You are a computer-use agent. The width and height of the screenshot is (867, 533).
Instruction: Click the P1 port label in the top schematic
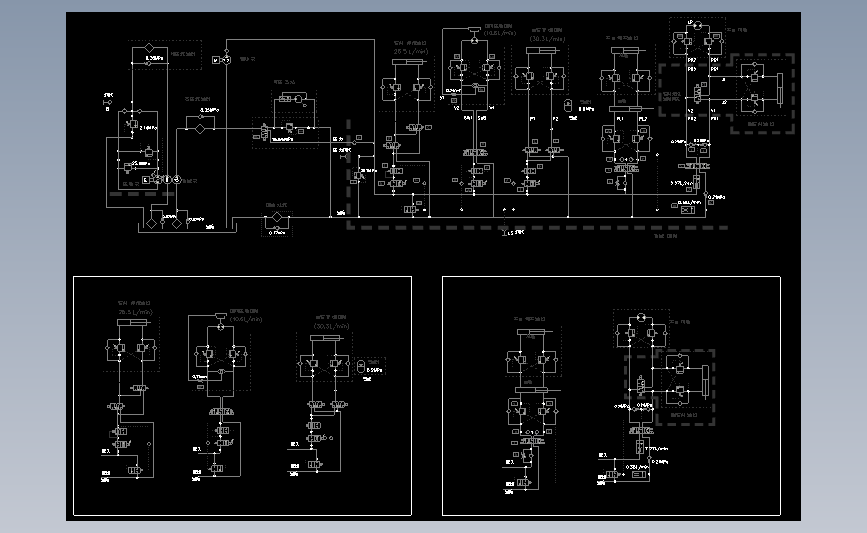[x=532, y=119]
